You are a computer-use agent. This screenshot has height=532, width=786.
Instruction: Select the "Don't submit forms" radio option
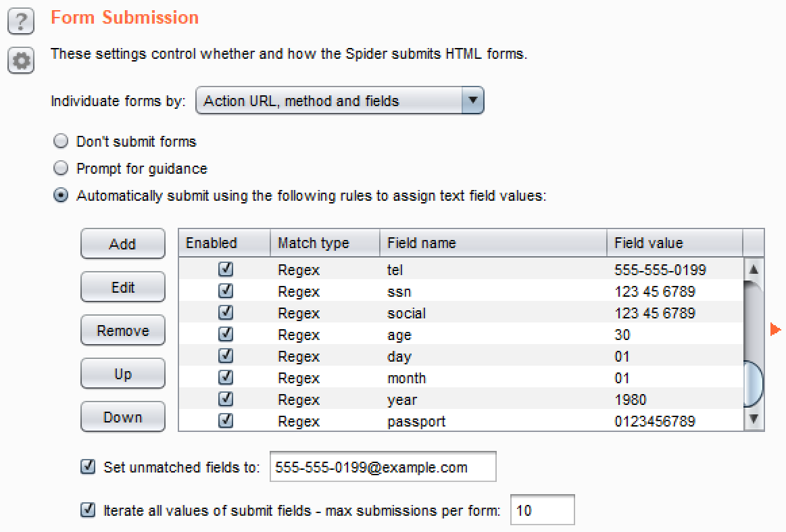pos(62,142)
